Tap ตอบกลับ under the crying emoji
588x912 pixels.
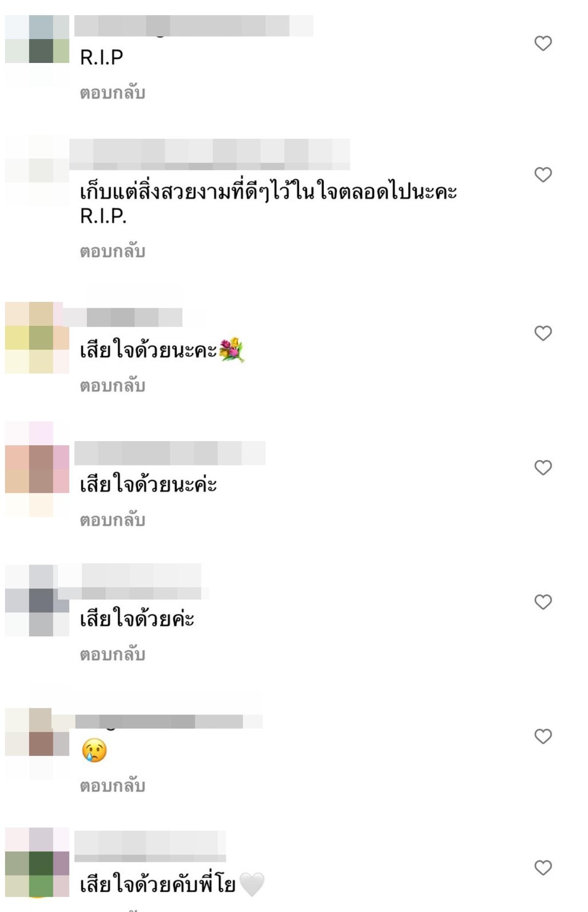click(113, 785)
